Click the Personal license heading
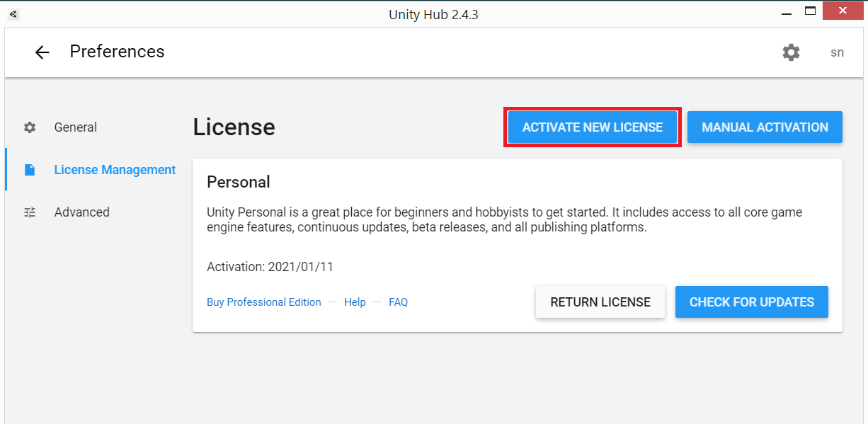The image size is (868, 424). (239, 182)
